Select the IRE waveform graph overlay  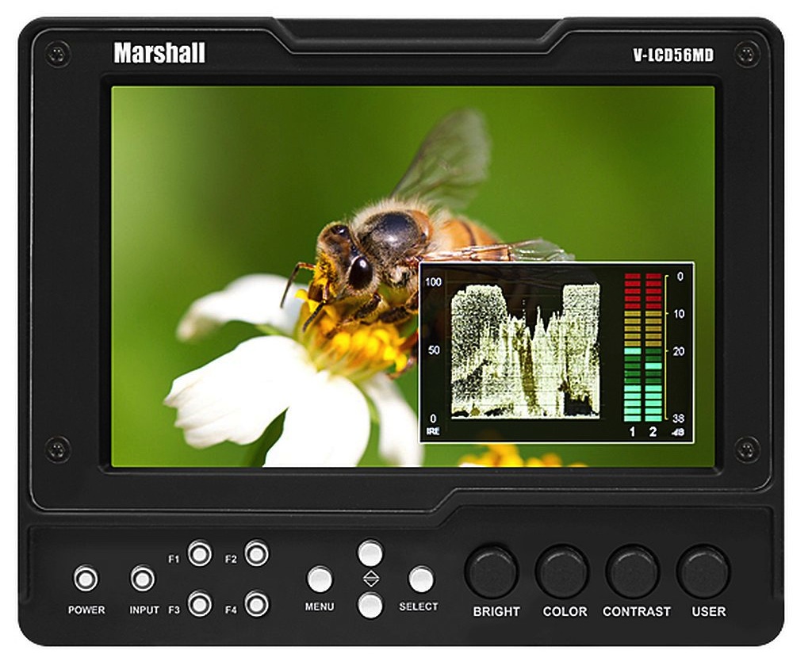(525, 350)
